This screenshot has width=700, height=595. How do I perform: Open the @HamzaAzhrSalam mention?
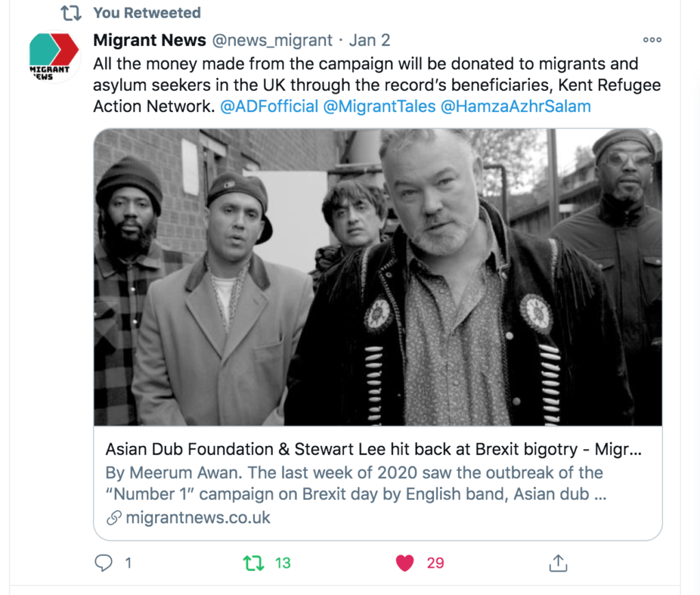point(515,106)
